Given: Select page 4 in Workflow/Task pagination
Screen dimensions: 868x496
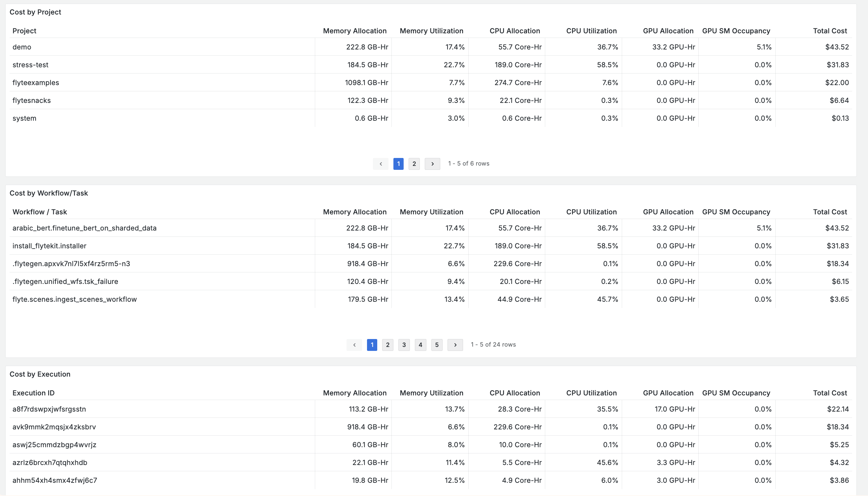Looking at the screenshot, I should [420, 345].
